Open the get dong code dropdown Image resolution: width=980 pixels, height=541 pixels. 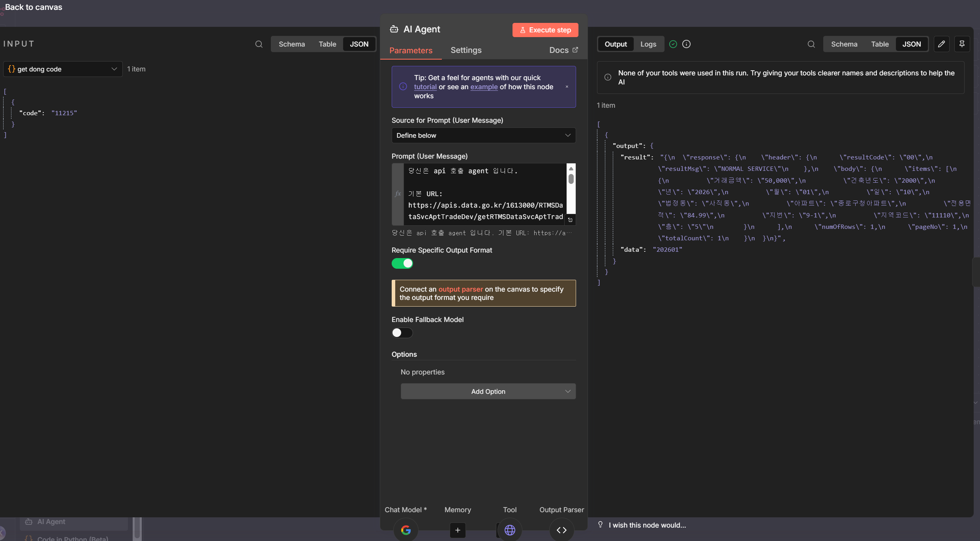click(x=63, y=69)
